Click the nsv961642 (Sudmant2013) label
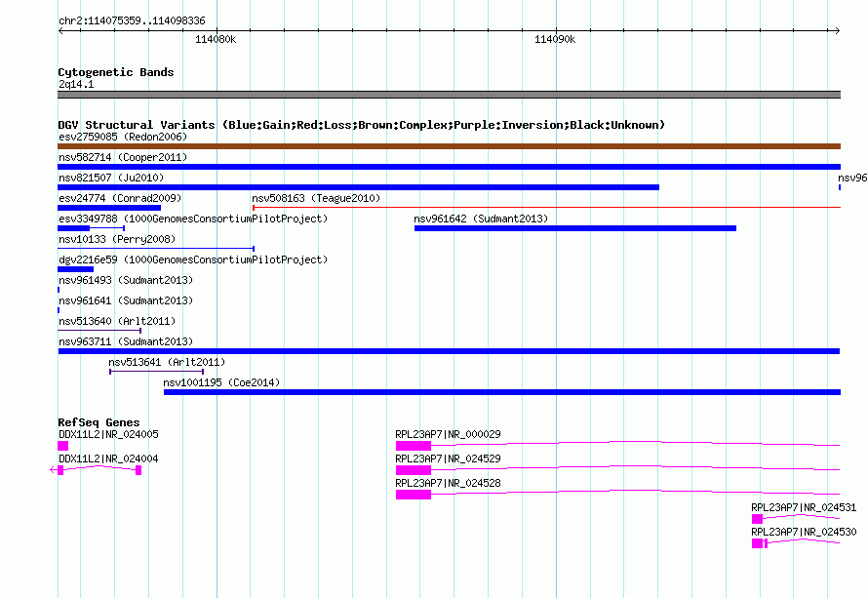868x598 pixels. click(x=481, y=219)
